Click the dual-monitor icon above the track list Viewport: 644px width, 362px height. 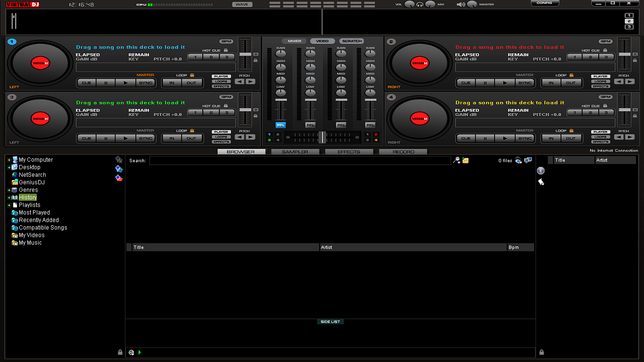coord(528,160)
